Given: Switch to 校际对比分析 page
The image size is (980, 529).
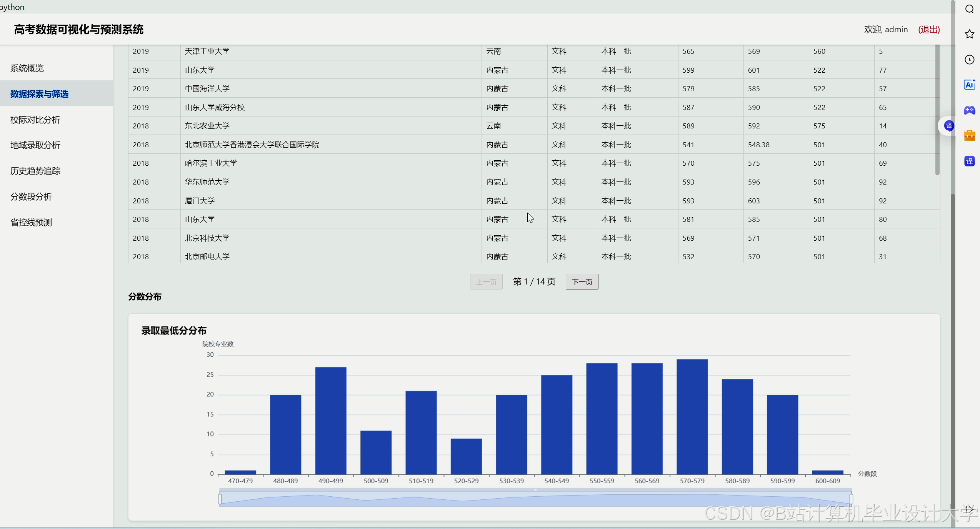Looking at the screenshot, I should click(35, 120).
